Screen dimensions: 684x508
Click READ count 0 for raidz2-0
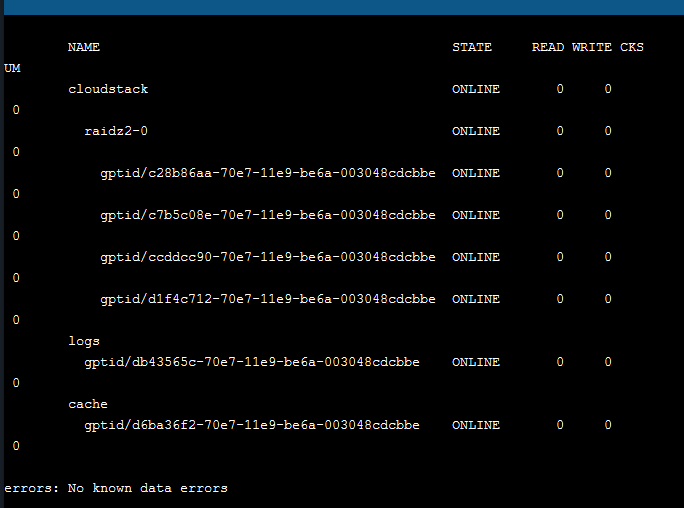point(560,131)
